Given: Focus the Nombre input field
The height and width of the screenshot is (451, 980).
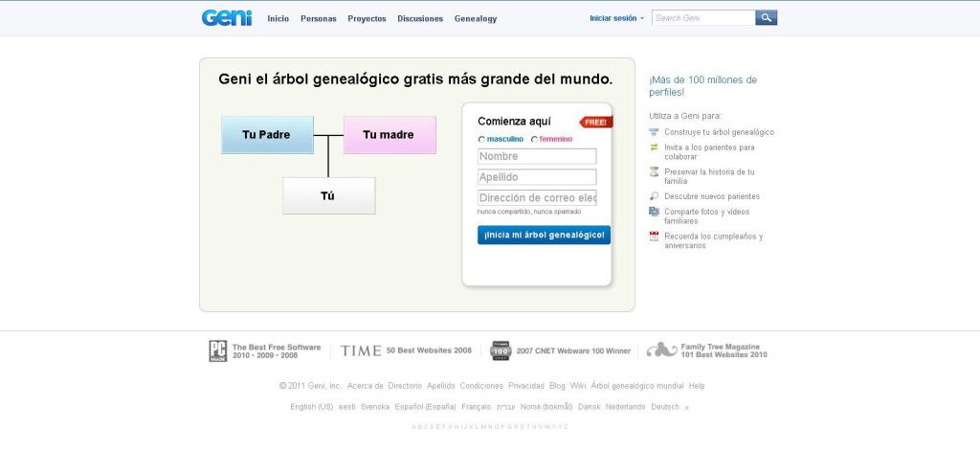Looking at the screenshot, I should pyautogui.click(x=537, y=156).
